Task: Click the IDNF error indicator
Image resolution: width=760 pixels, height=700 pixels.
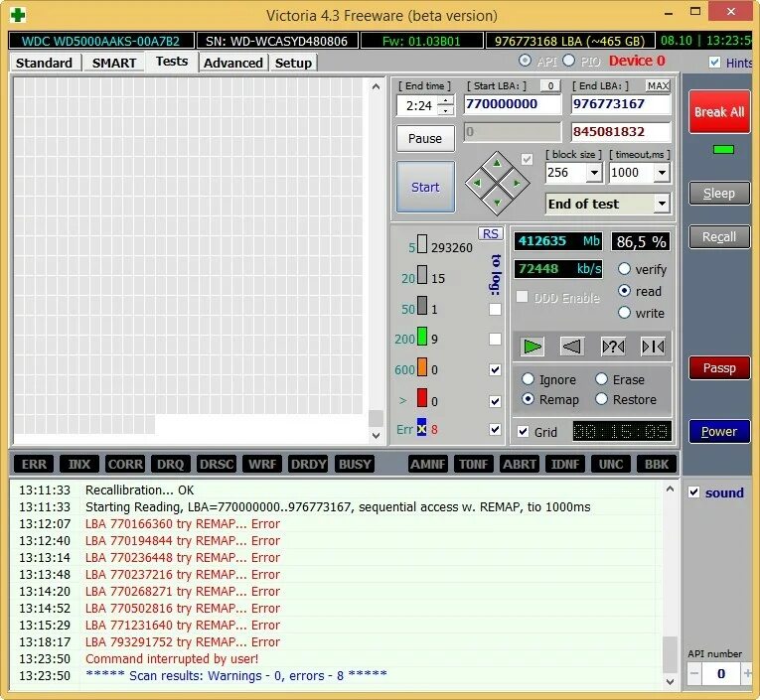Action: click(x=565, y=464)
